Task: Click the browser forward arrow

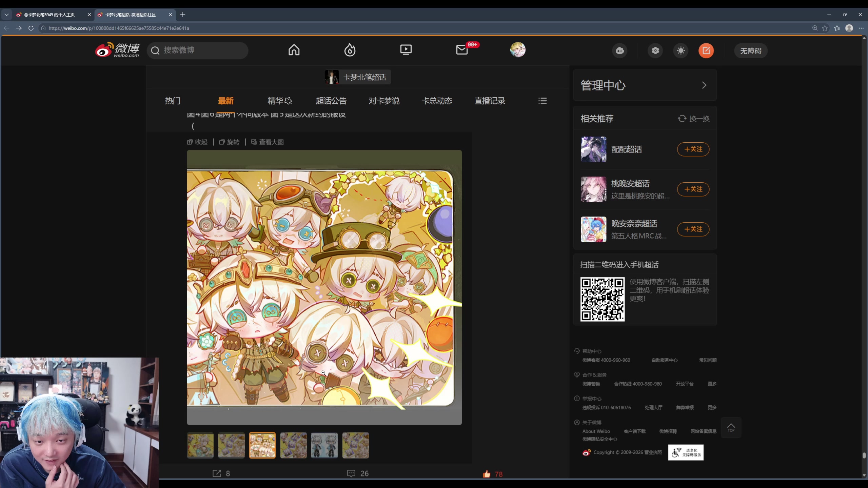Action: [19, 28]
